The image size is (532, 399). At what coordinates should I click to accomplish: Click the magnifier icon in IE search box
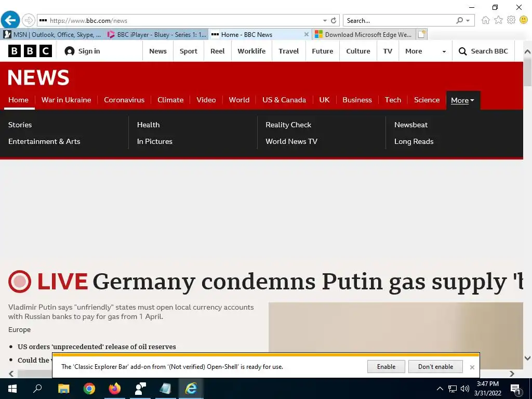pos(459,20)
